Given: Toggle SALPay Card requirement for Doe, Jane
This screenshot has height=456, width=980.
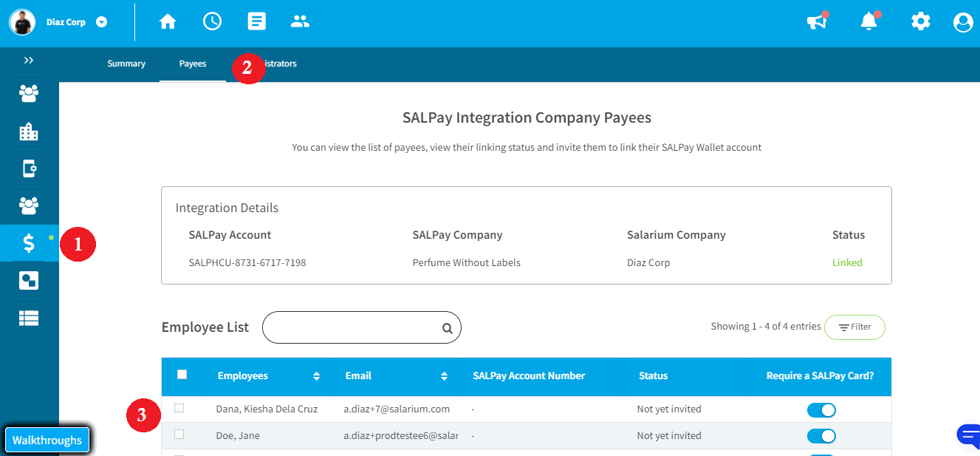Looking at the screenshot, I should pyautogui.click(x=821, y=436).
